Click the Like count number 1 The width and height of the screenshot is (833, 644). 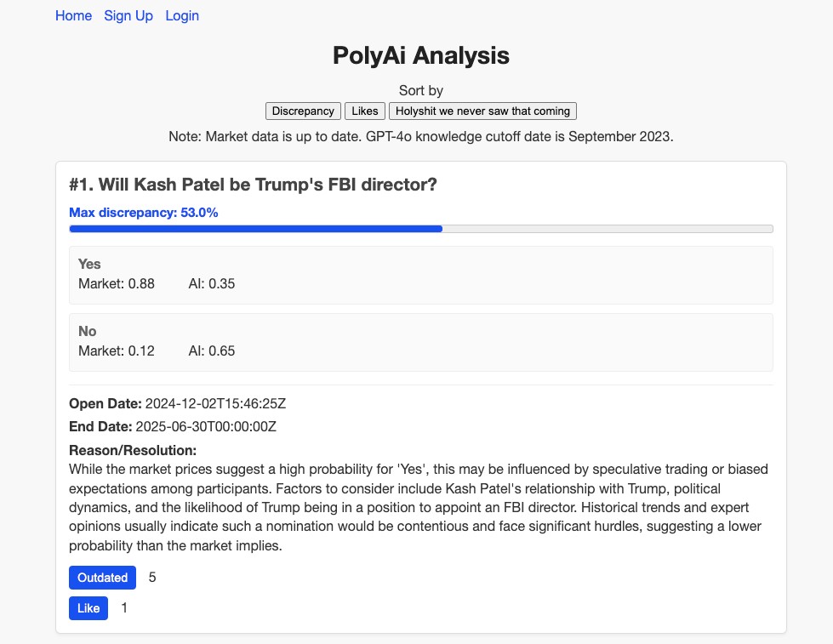(124, 608)
